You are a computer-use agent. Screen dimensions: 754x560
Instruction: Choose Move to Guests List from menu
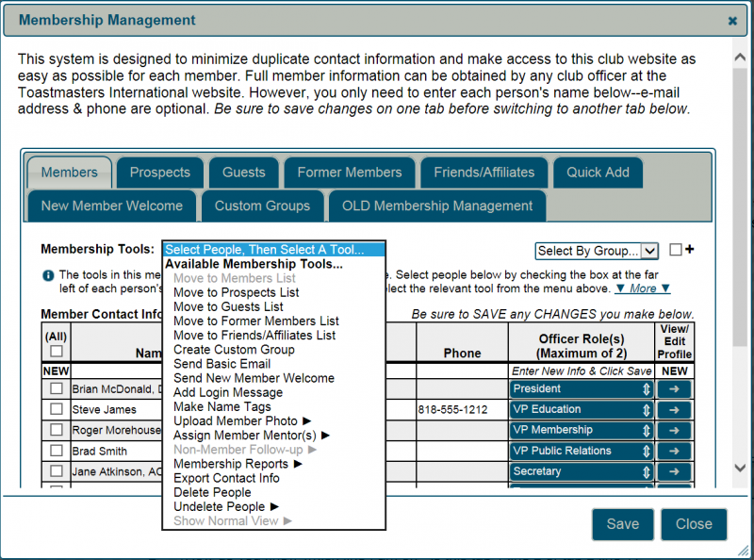point(228,306)
